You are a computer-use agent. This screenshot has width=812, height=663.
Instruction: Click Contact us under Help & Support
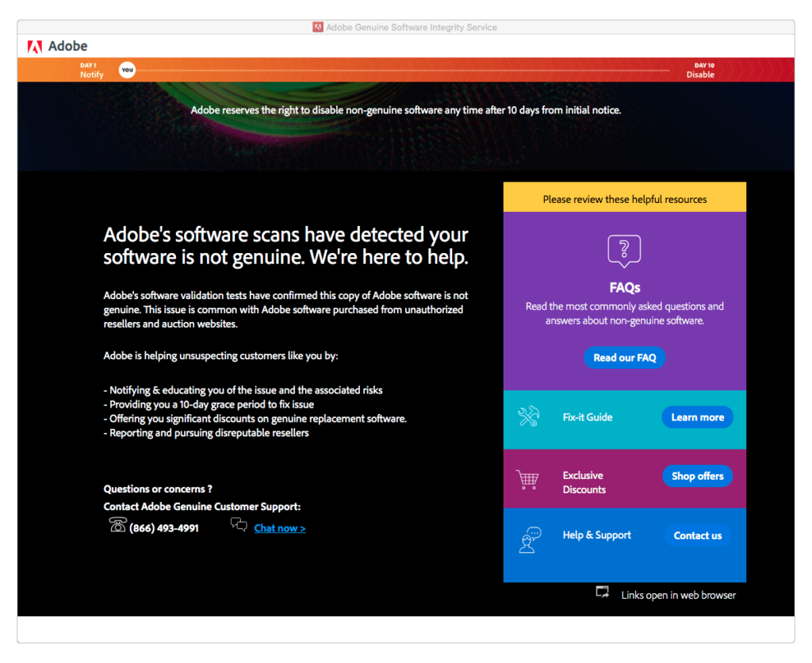point(697,535)
